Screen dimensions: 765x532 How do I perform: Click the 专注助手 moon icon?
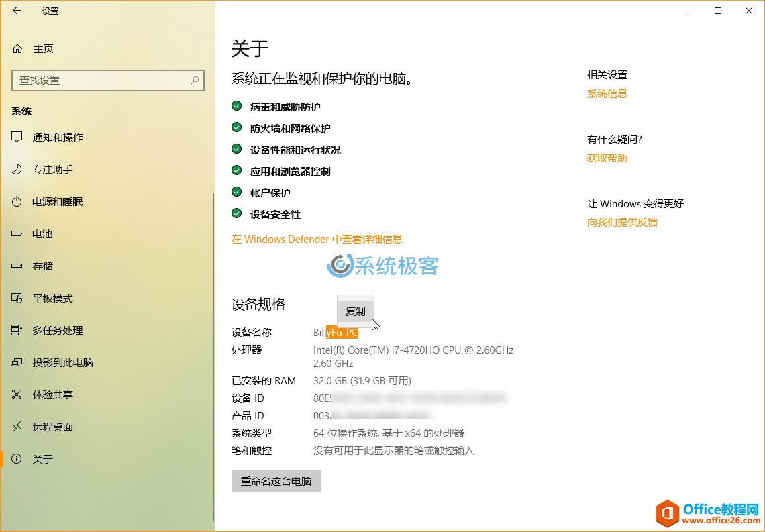[x=17, y=169]
